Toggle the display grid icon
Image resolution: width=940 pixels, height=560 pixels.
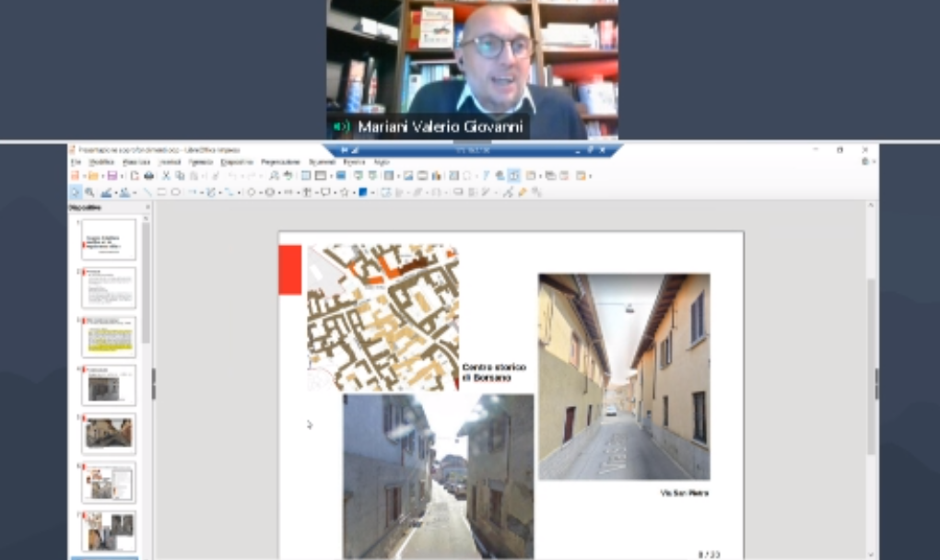tap(306, 176)
